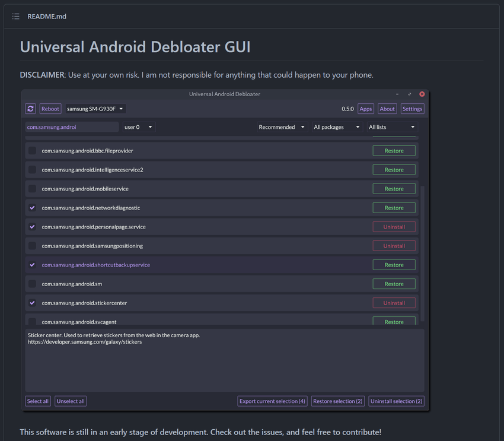Click Restore selection (2)
The width and height of the screenshot is (504, 441).
click(x=338, y=401)
